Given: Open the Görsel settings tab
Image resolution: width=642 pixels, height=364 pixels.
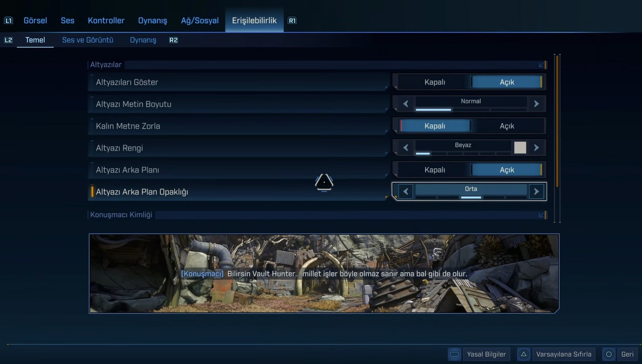Looking at the screenshot, I should (x=35, y=21).
